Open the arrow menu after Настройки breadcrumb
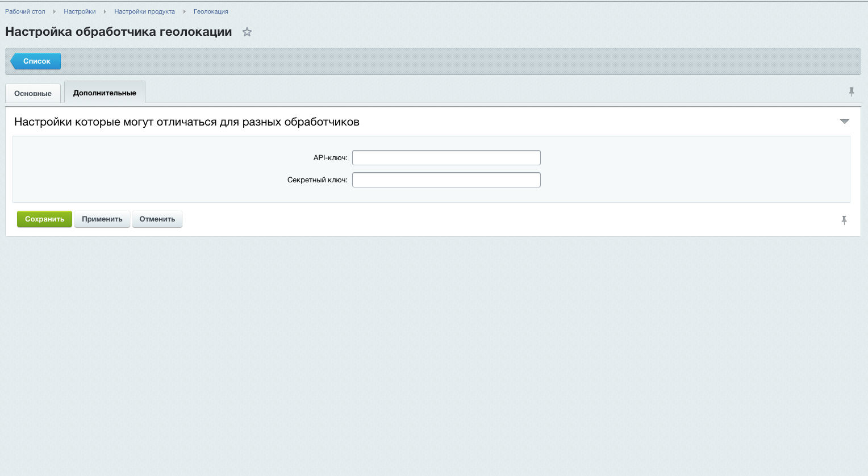 (x=105, y=11)
